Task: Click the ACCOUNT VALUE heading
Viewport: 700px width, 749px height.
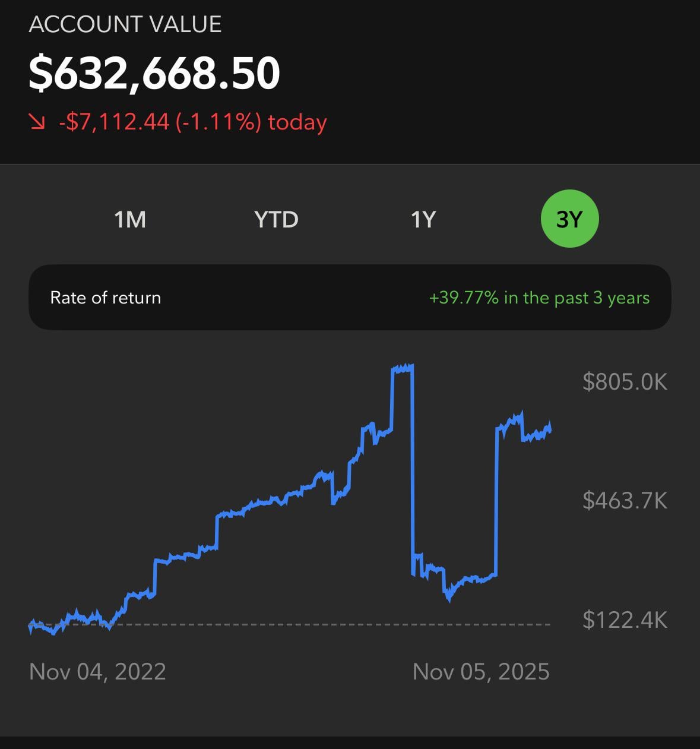Action: pyautogui.click(x=125, y=24)
